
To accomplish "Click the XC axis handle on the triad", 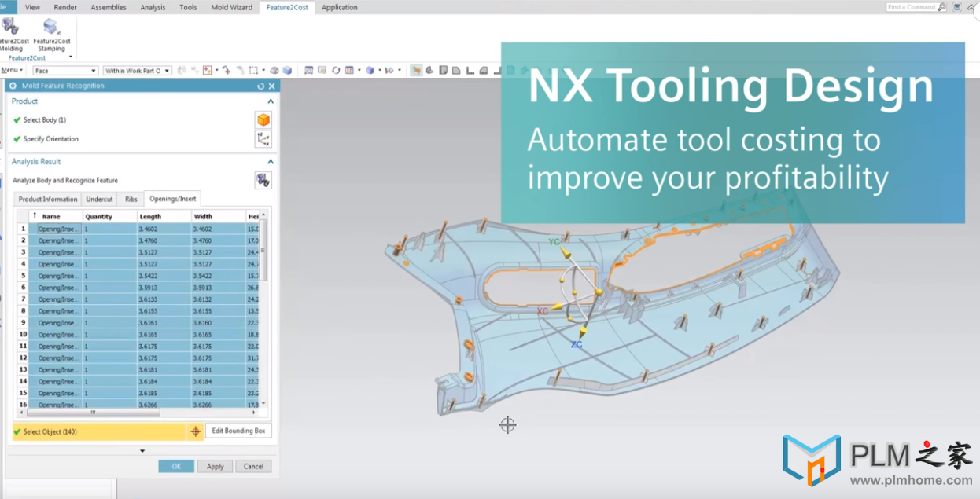I will pyautogui.click(x=558, y=306).
